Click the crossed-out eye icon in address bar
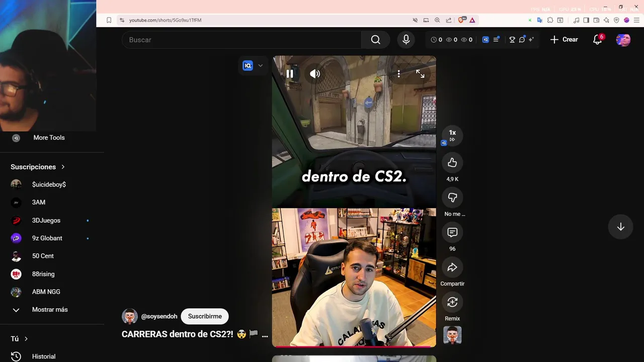Viewport: 644px width, 362px height. [x=415, y=20]
